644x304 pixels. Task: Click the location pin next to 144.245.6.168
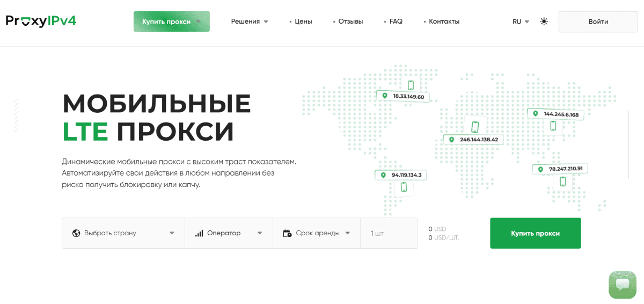535,114
